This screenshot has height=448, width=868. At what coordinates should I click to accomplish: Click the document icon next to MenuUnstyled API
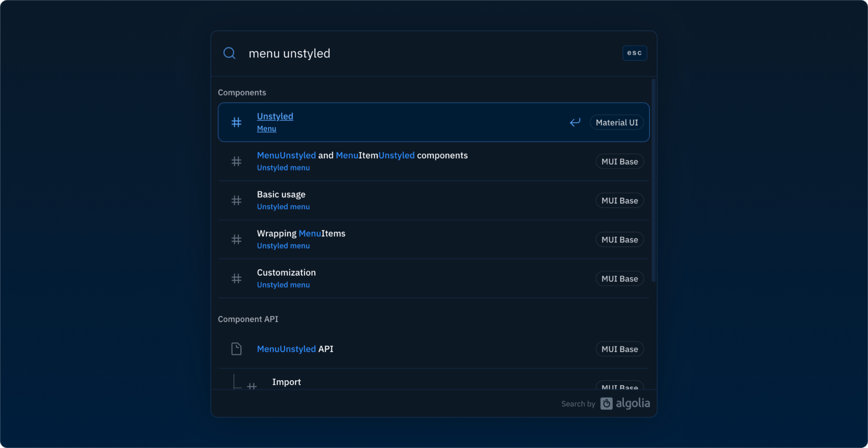236,349
